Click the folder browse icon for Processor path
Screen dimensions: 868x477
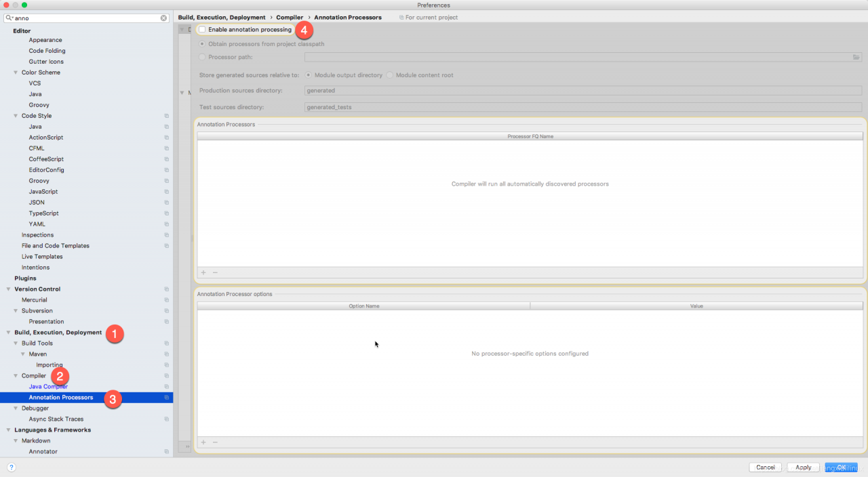point(856,58)
